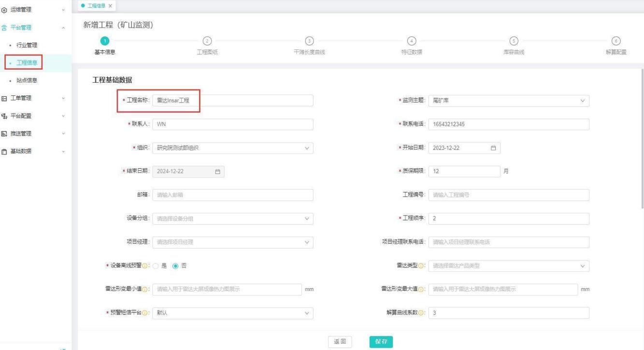Expand 工单管理 in the sidebar
The image size is (644, 350).
pyautogui.click(x=34, y=98)
